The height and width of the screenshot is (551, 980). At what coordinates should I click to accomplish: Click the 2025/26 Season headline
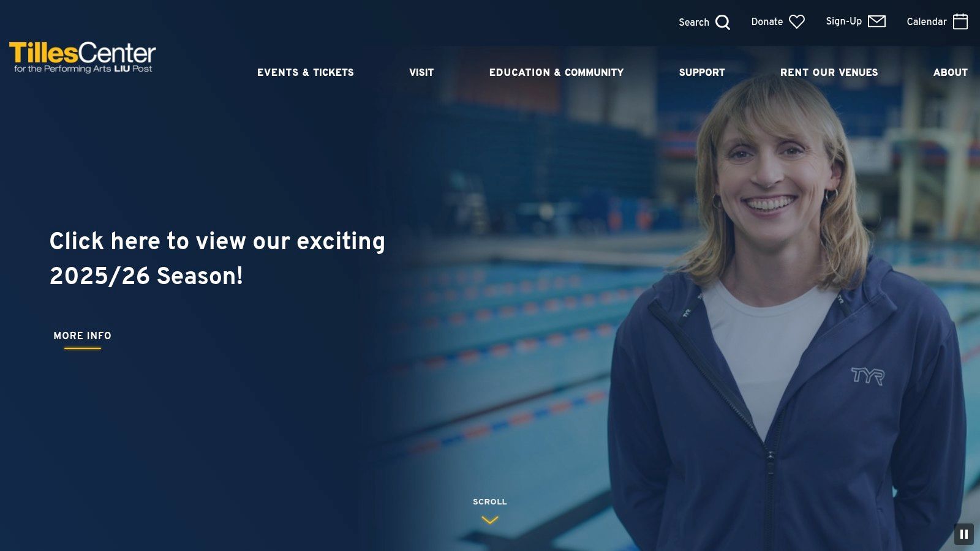(217, 258)
